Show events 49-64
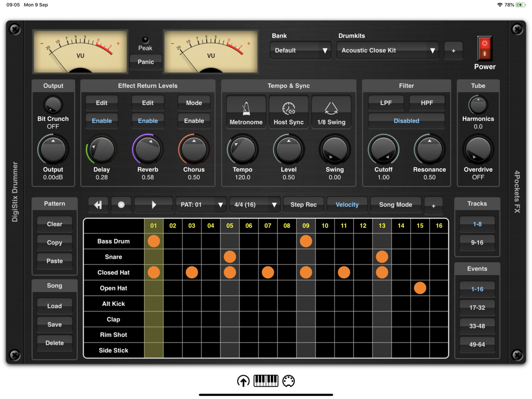 point(477,344)
